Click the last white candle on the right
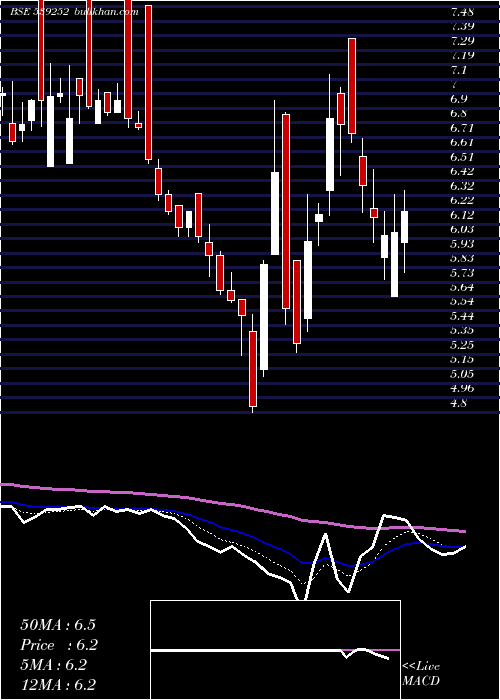 404,227
